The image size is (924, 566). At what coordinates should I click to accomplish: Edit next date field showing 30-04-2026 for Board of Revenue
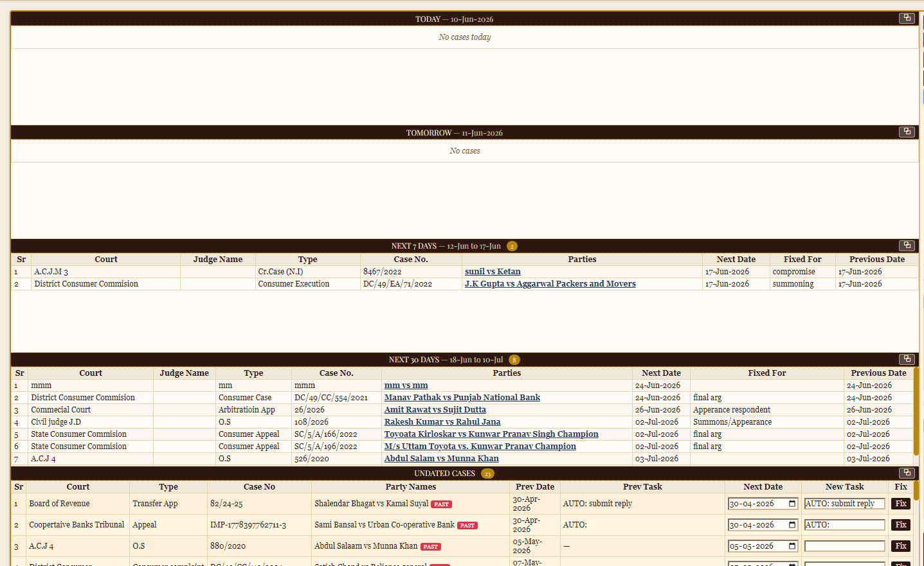763,504
